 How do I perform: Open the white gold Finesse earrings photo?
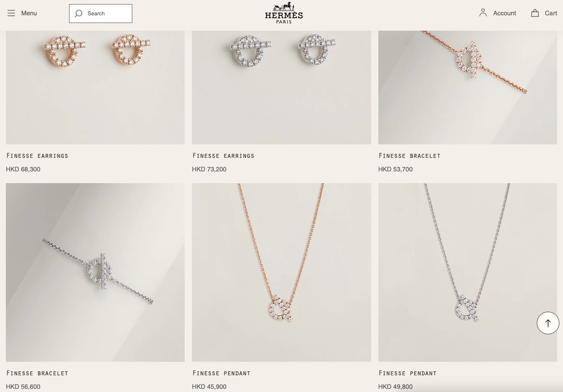(x=281, y=88)
